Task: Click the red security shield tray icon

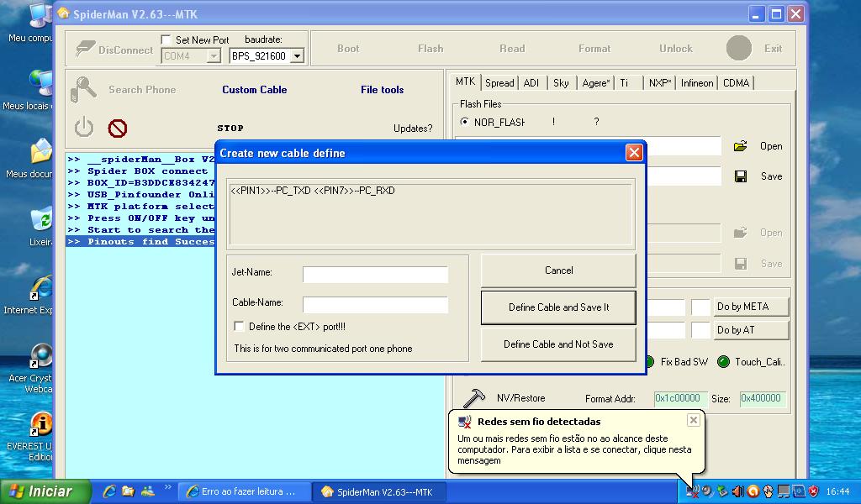Action: pos(814,491)
